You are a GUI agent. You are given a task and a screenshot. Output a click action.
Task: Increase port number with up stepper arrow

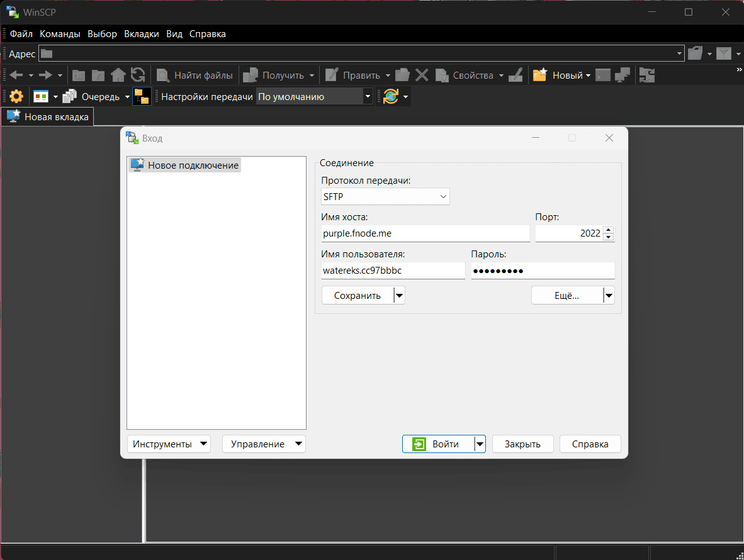point(608,230)
